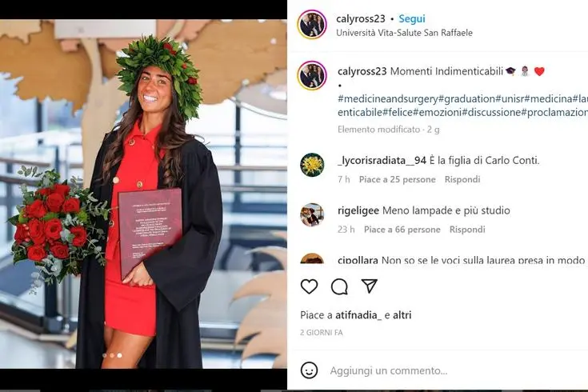View _lycorisradiata__94 yellow flower avatar
The image size is (588, 392).
[x=312, y=165]
